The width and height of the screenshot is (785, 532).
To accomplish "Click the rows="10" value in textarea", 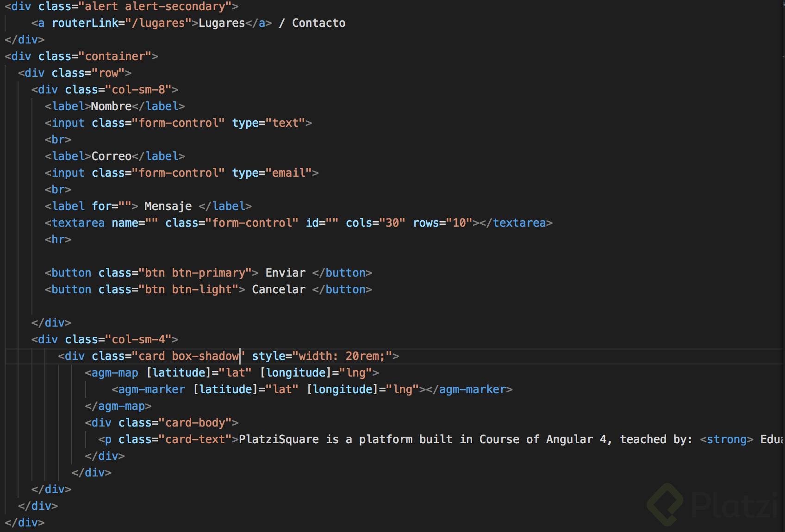I will click(459, 223).
